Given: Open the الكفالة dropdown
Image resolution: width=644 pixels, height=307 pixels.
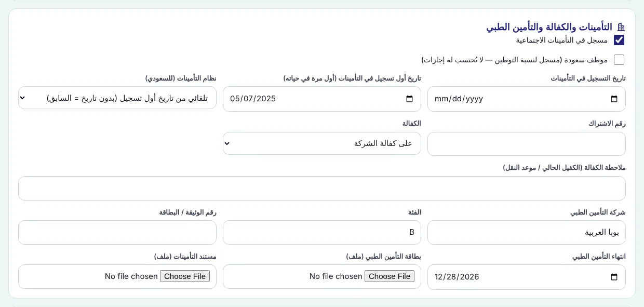Looking at the screenshot, I should [x=322, y=143].
